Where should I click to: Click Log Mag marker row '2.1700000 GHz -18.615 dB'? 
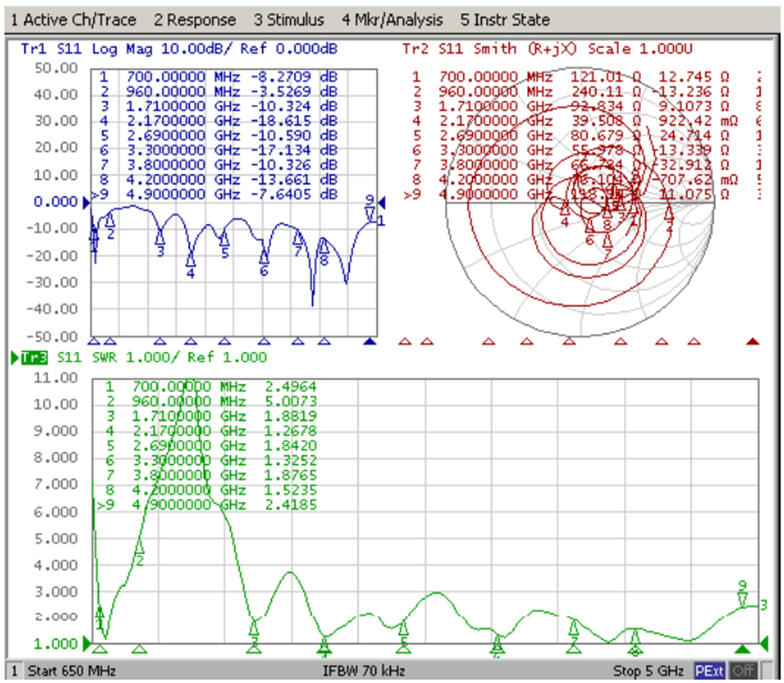pos(218,121)
